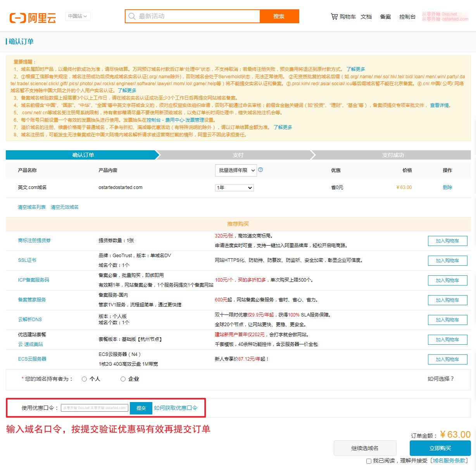Open 购物车 in top navigation
The width and height of the screenshot is (476, 471).
348,17
